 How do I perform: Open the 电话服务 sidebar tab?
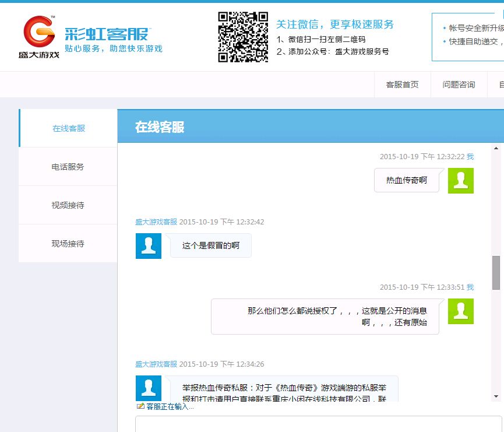click(68, 167)
